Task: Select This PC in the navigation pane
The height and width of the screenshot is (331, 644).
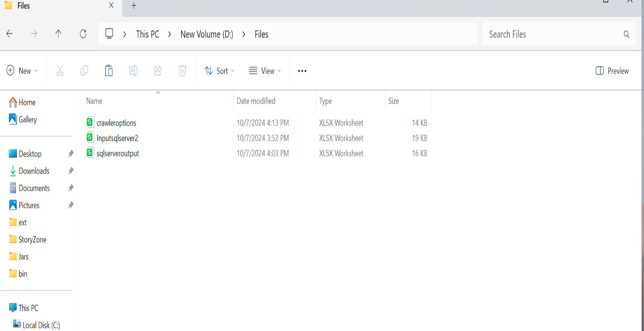Action: [x=23, y=308]
